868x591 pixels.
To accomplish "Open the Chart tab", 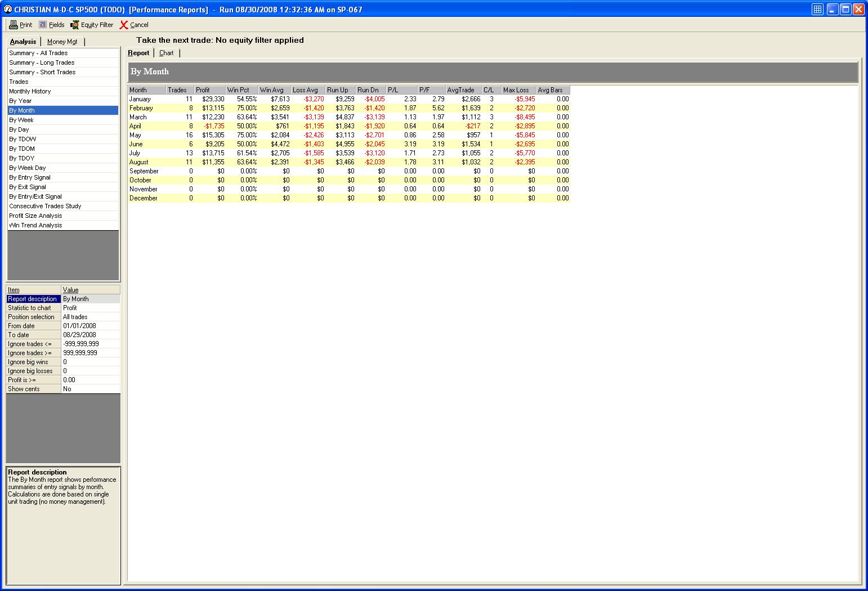I will point(167,53).
